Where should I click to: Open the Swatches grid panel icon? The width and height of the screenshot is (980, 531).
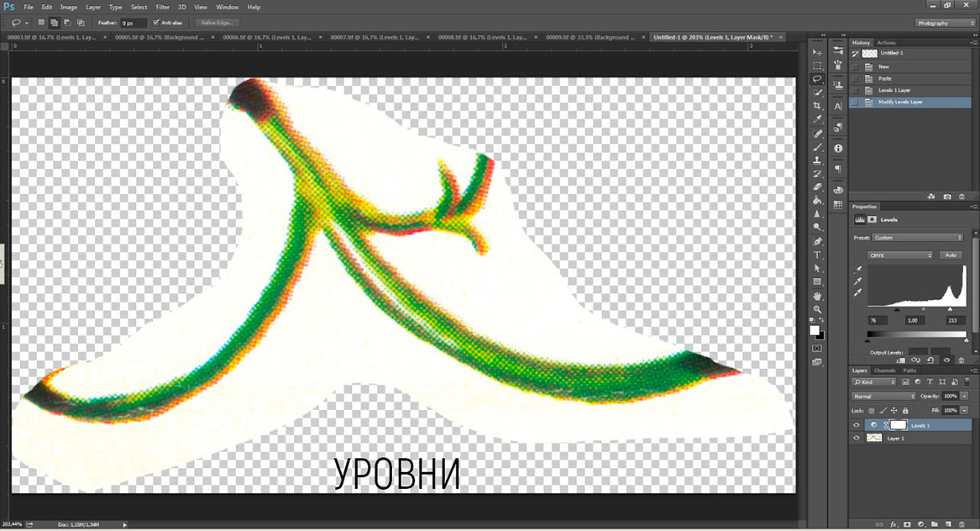click(x=838, y=205)
